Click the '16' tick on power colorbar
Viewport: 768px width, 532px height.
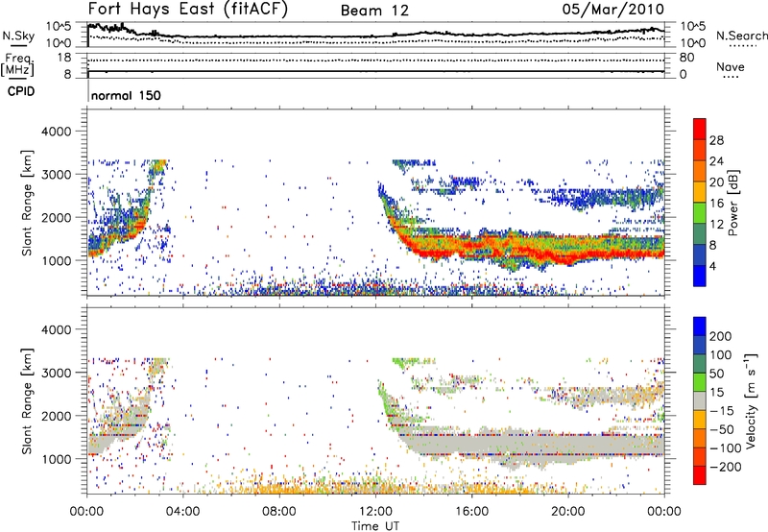(716, 204)
